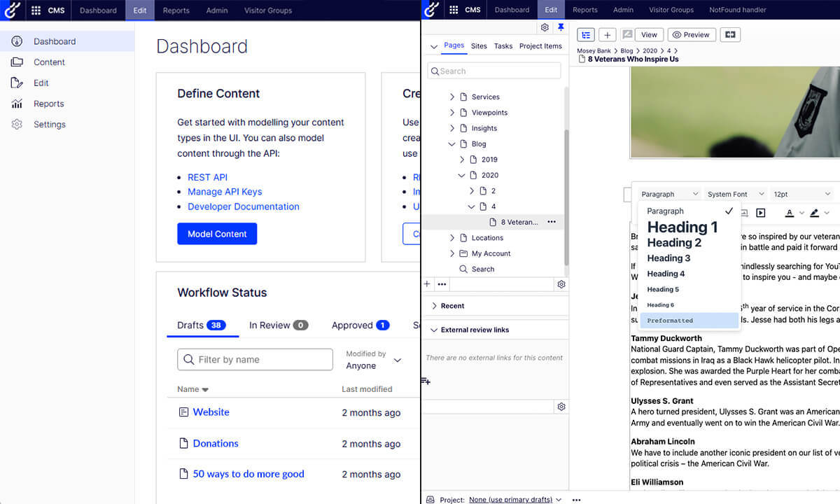Switch to the Approved workflow tab
This screenshot has width=840, height=504.
click(360, 325)
